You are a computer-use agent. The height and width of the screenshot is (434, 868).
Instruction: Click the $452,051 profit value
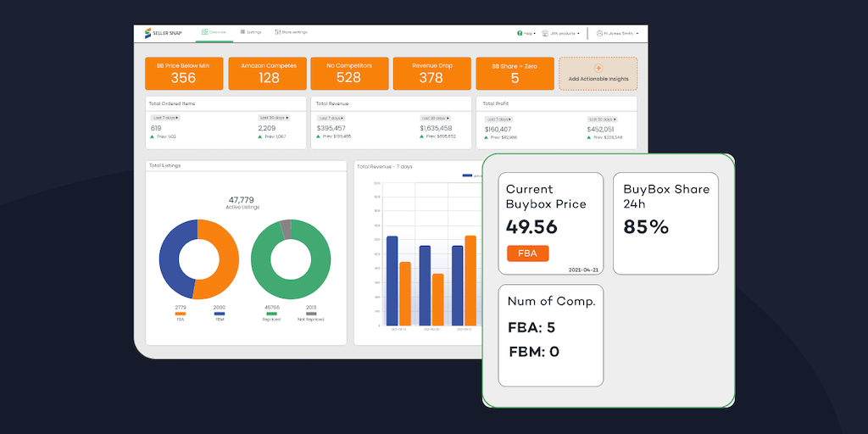[x=602, y=129]
